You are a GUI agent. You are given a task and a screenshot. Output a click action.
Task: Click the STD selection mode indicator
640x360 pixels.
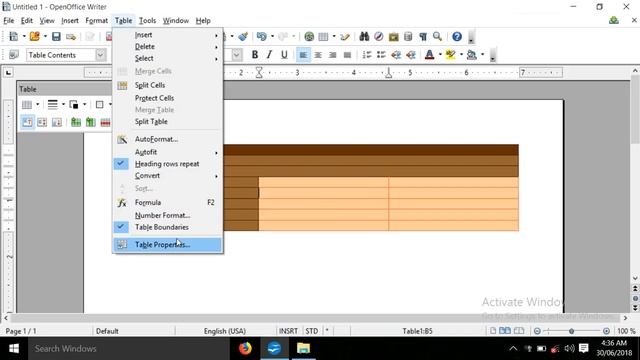pyautogui.click(x=311, y=331)
